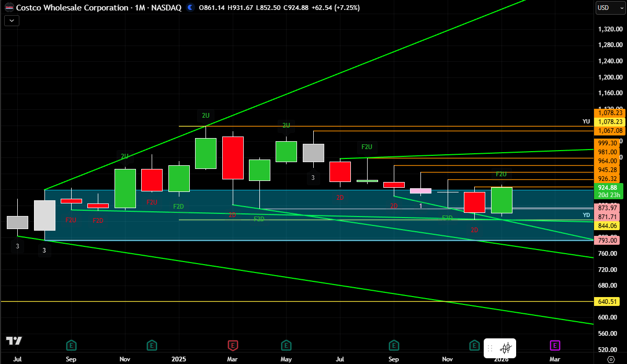Click the magenta earnings badge near Mar 2026
627x364 pixels.
tap(555, 346)
